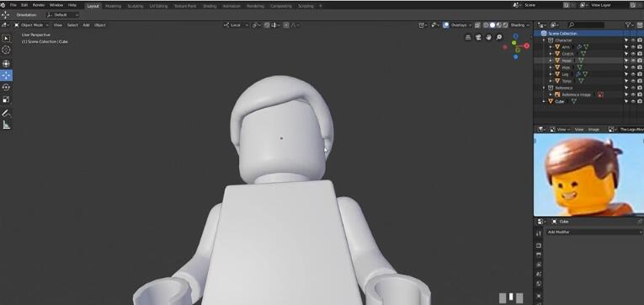
Task: Switch to rendered viewport shading
Action: point(505,25)
